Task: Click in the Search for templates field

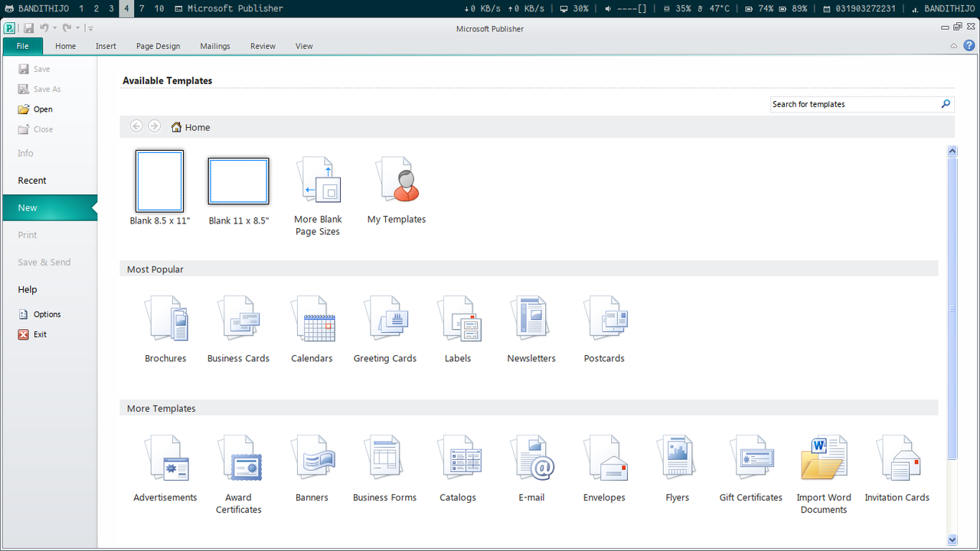Action: tap(853, 104)
